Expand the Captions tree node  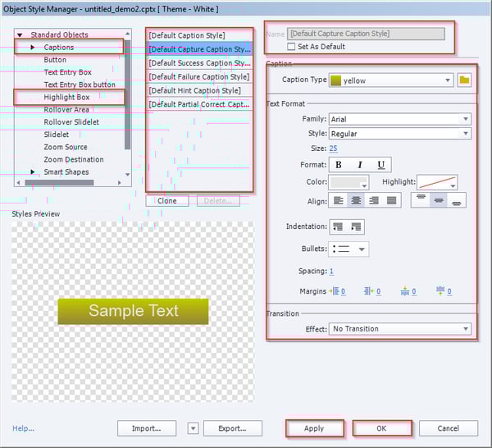coord(32,48)
